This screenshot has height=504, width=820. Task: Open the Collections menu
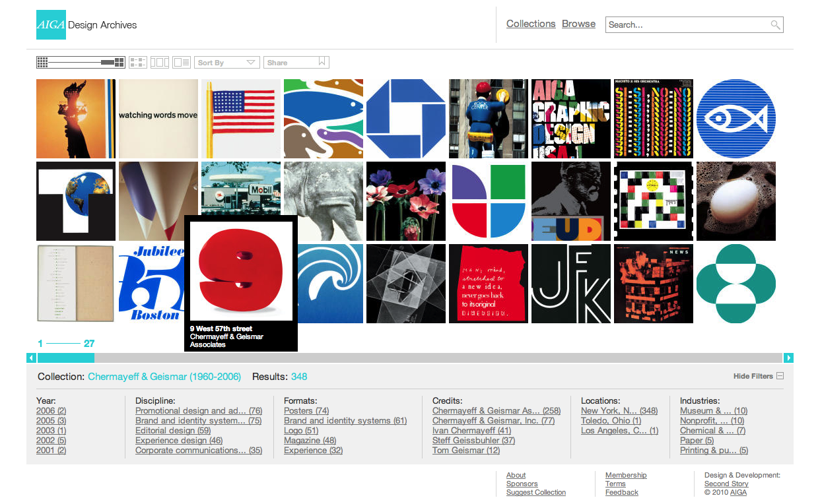pos(531,24)
